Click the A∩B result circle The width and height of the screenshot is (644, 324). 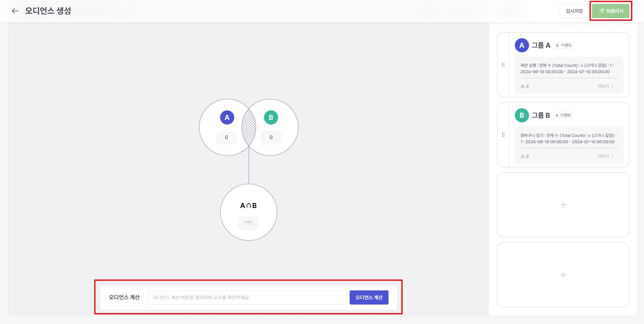pos(249,212)
